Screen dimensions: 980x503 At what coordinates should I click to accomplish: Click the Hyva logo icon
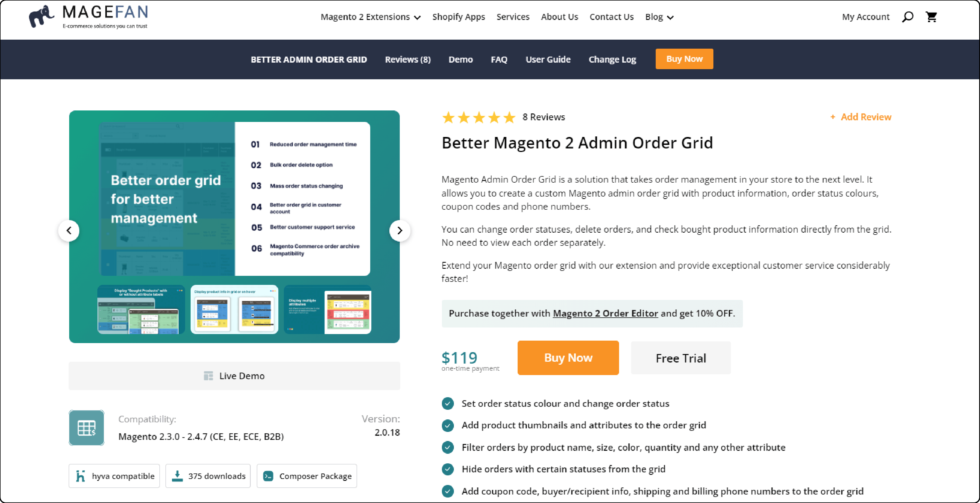click(80, 476)
